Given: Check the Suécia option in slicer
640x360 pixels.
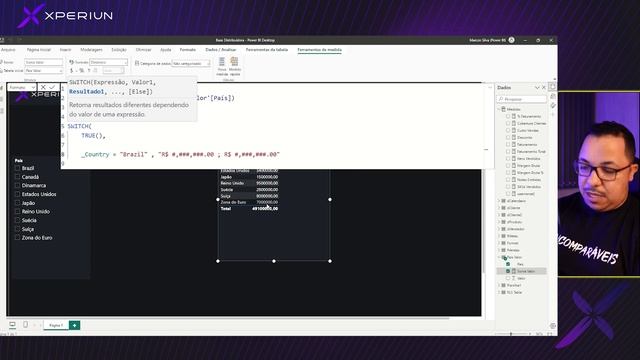Looking at the screenshot, I should click(x=17, y=220).
